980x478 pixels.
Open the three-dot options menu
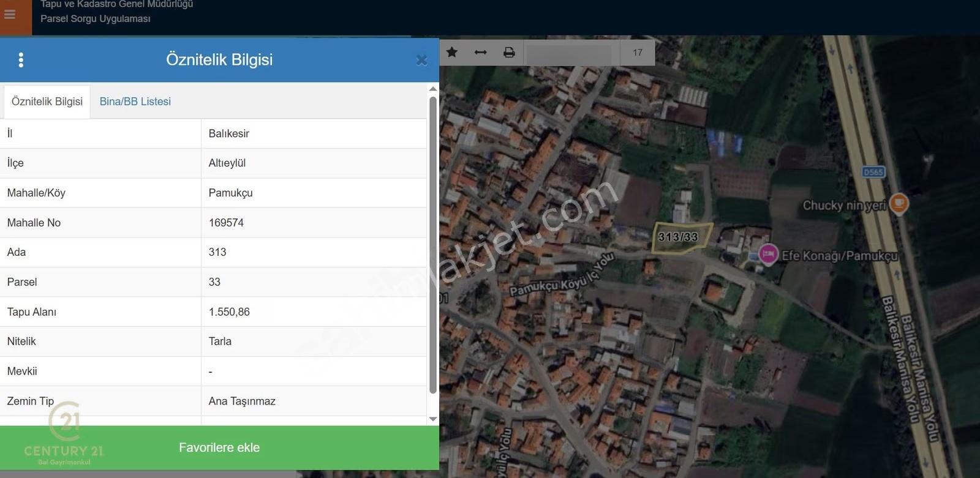(x=21, y=60)
